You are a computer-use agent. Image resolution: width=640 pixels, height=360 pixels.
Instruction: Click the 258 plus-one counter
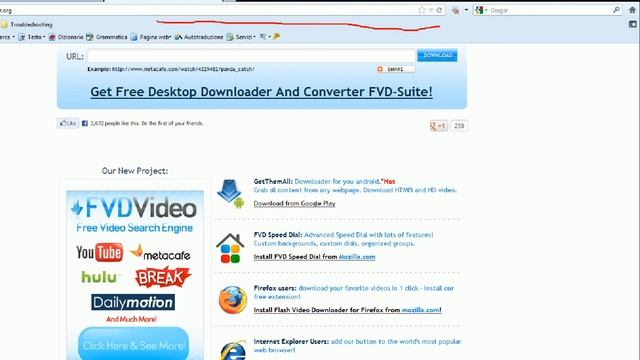pyautogui.click(x=459, y=126)
